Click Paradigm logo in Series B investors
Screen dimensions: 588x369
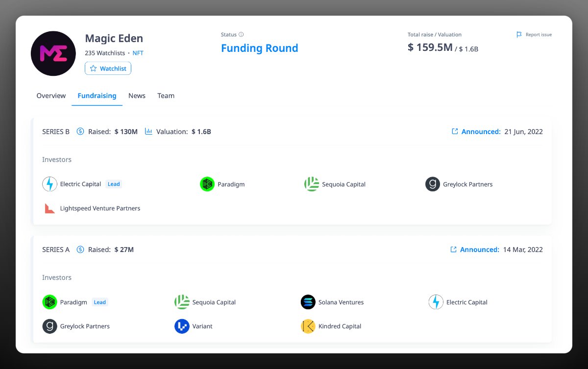tap(207, 184)
